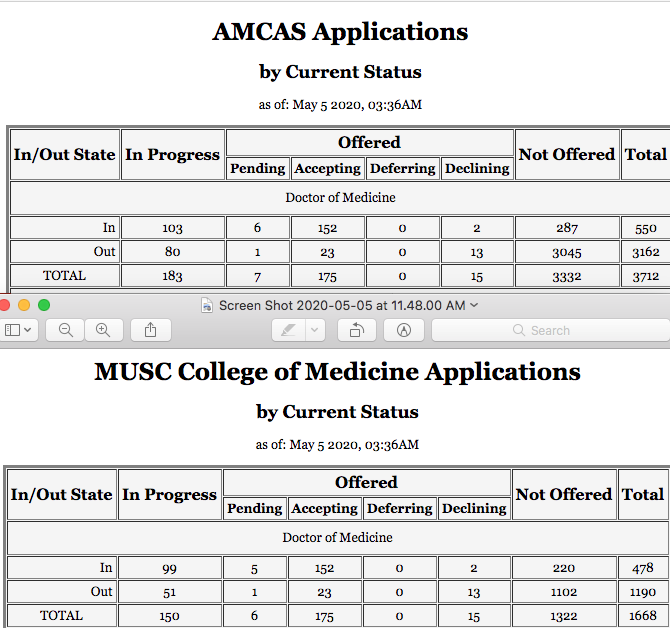Click the 478 cell in MUSC table
This screenshot has height=628, width=670.
[643, 568]
